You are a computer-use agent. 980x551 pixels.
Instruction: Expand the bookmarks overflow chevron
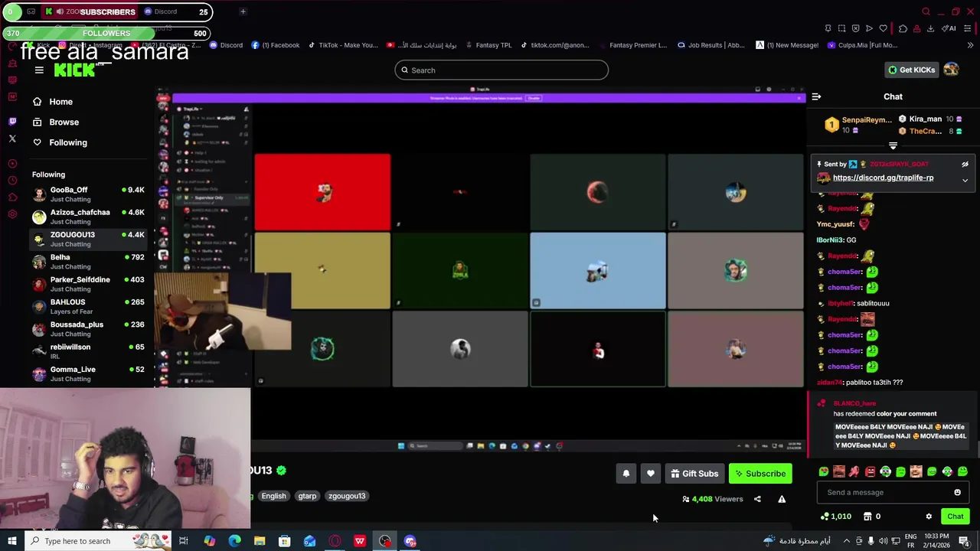pyautogui.click(x=970, y=45)
